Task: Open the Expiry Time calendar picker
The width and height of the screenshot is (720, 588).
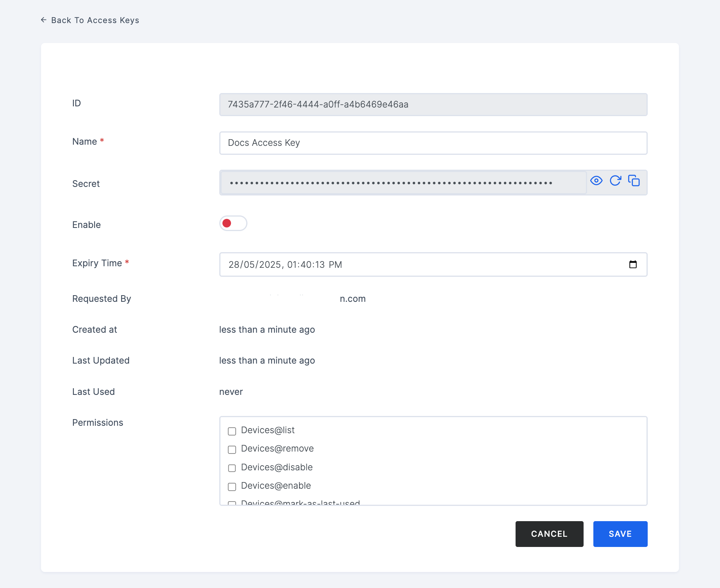Action: [633, 264]
